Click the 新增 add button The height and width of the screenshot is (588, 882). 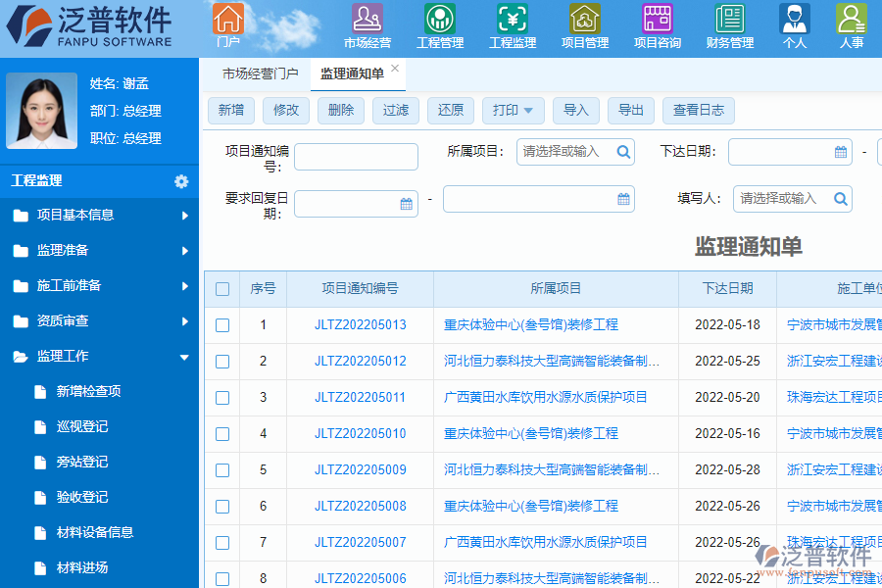[230, 111]
